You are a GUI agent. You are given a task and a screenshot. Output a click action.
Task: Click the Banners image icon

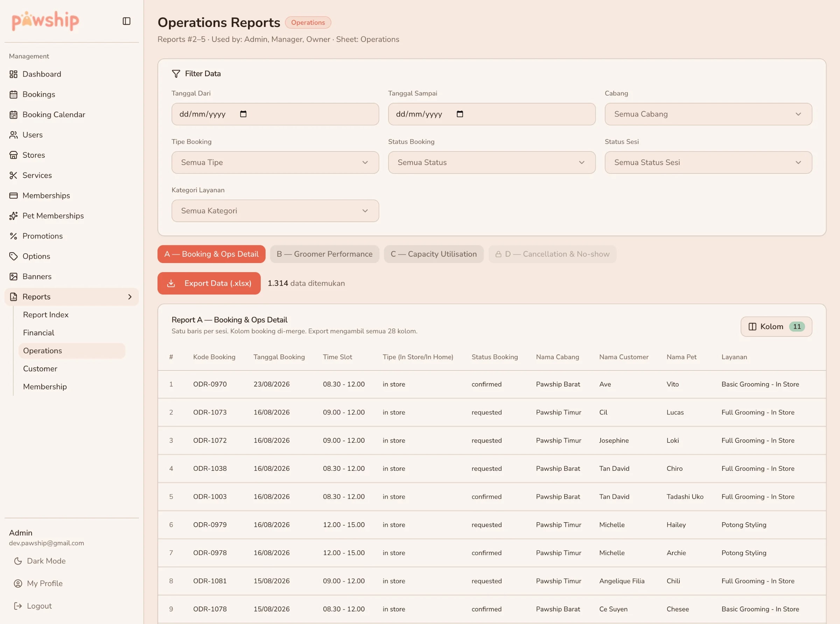point(14,276)
